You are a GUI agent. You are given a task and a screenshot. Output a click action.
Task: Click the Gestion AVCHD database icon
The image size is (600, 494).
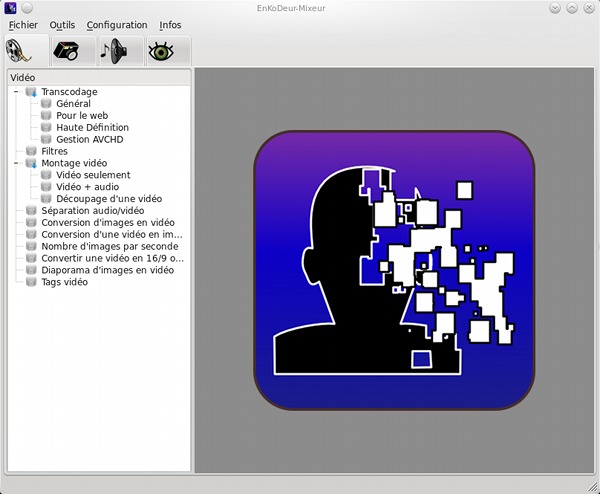coord(46,139)
